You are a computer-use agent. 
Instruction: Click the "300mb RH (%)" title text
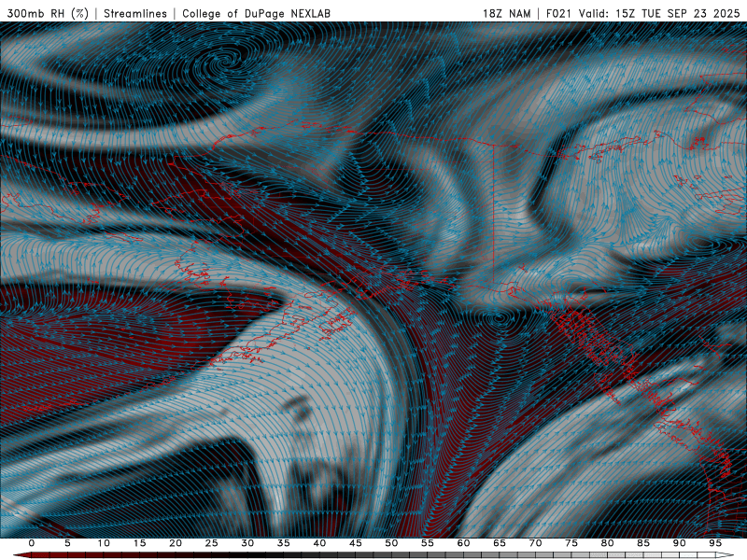(48, 13)
